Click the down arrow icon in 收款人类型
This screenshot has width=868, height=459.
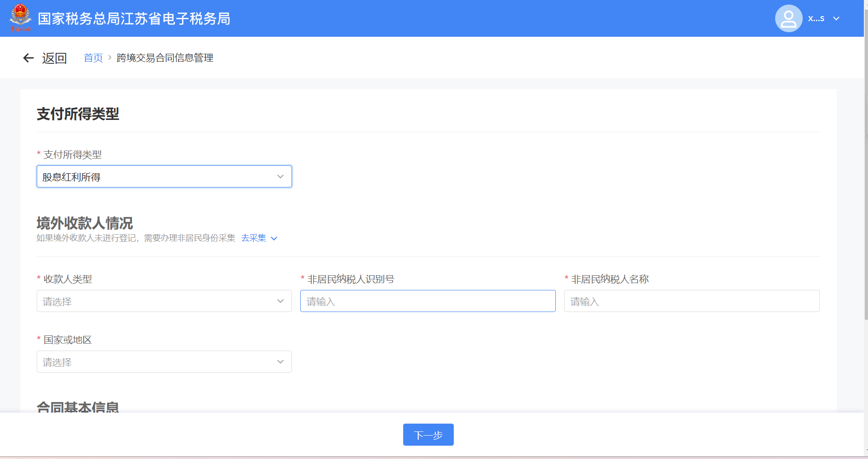pyautogui.click(x=280, y=301)
